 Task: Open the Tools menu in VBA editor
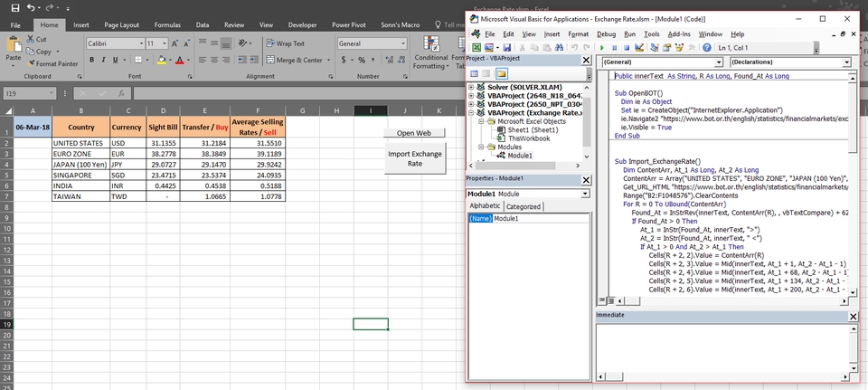coord(652,33)
